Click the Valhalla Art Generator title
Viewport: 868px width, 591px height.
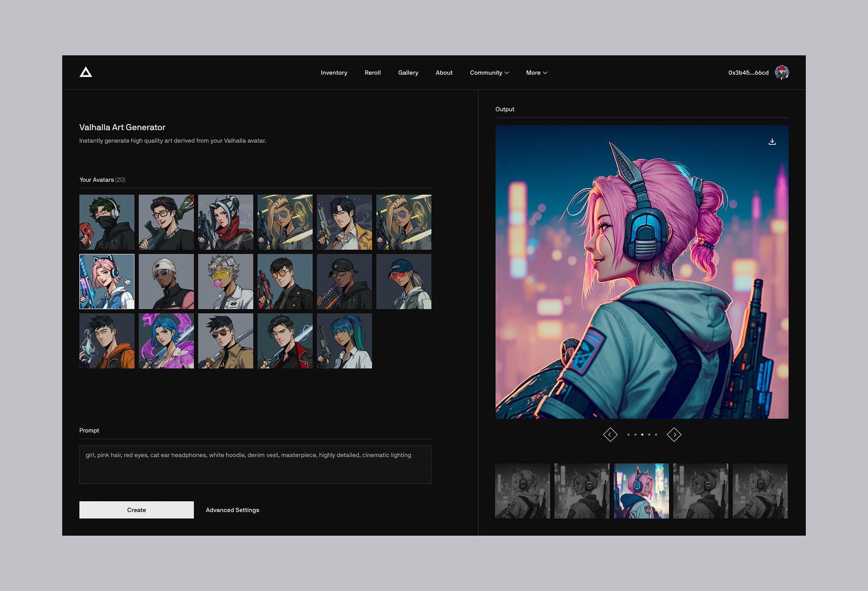point(122,127)
